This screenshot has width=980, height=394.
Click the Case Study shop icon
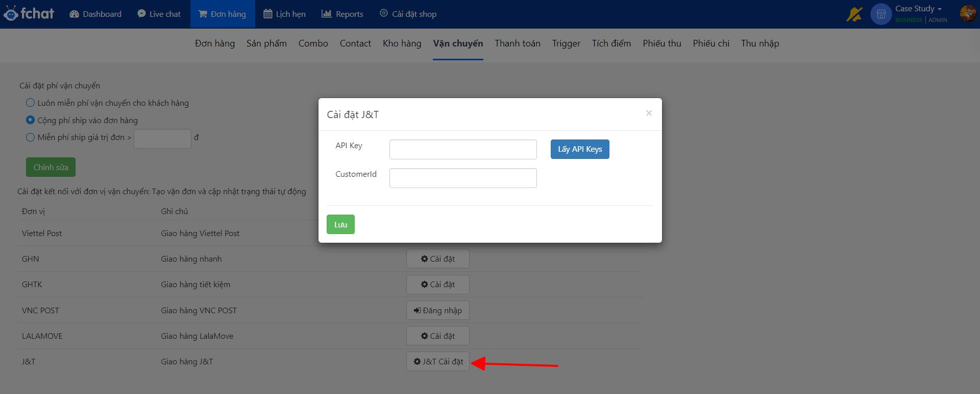881,14
